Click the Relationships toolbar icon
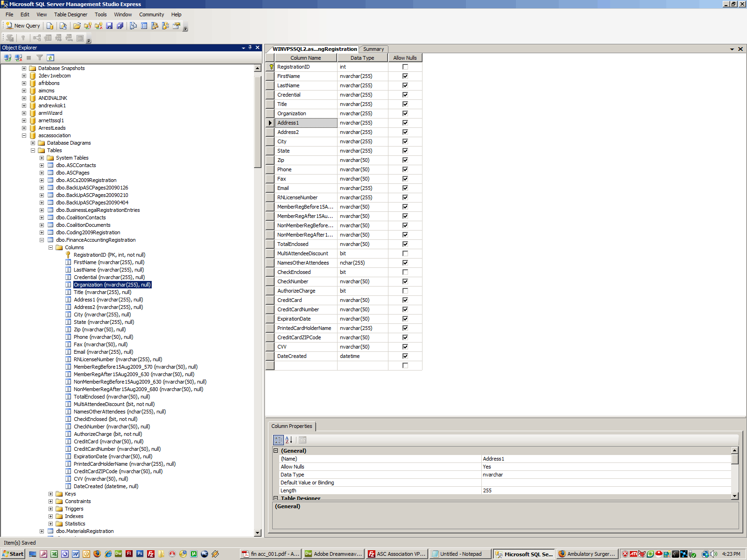The image size is (747, 560). pos(37,38)
